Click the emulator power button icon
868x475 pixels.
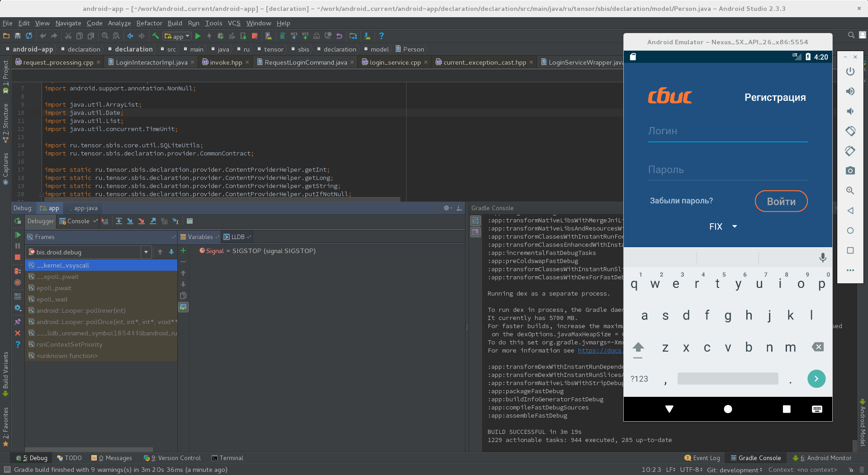(x=850, y=71)
